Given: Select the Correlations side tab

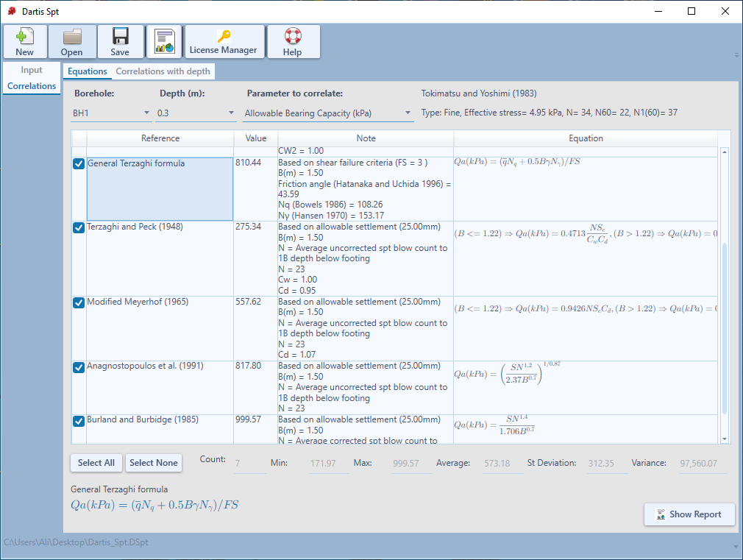Looking at the screenshot, I should [x=32, y=86].
